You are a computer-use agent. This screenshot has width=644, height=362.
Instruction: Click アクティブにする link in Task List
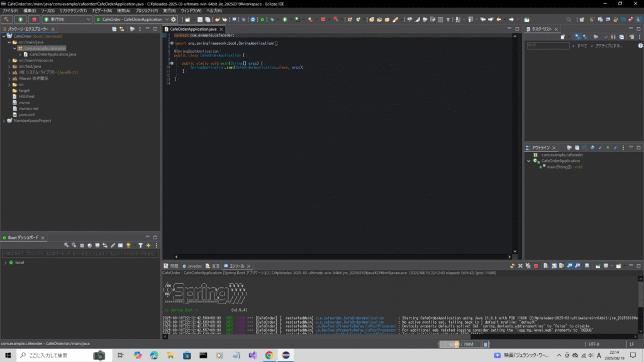tap(609, 45)
